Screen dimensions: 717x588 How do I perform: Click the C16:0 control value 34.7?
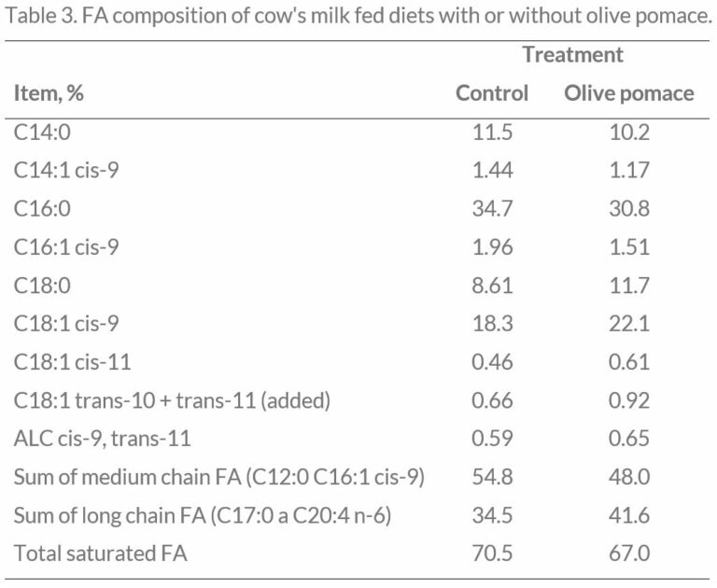point(492,209)
